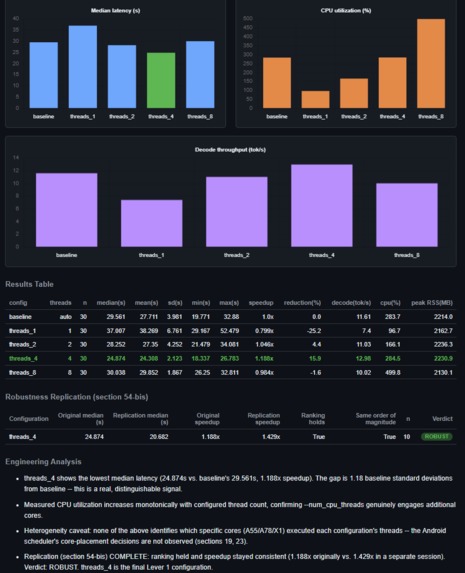
Task: Click 'threads_4' in the Robustness Replication row
Action: 22,437
